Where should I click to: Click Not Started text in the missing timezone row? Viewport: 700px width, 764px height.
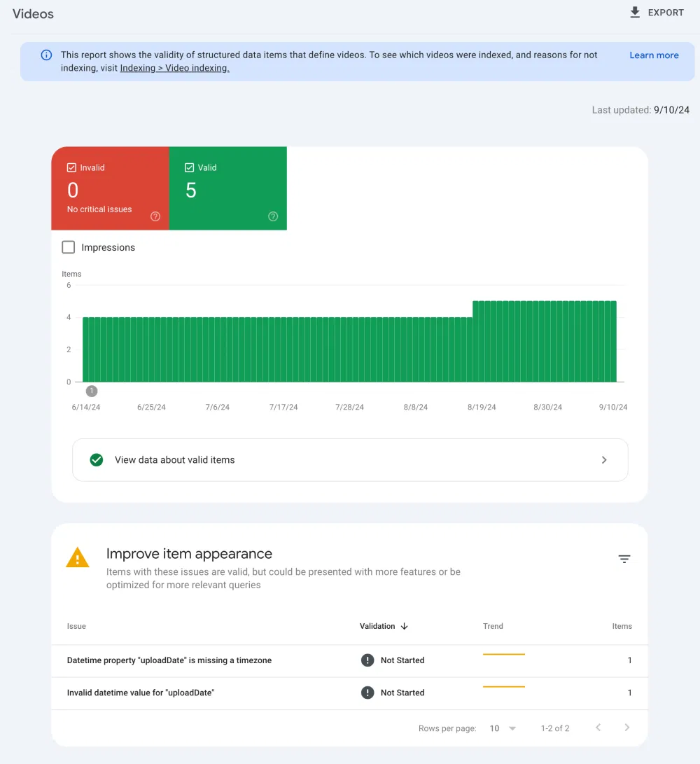[402, 660]
